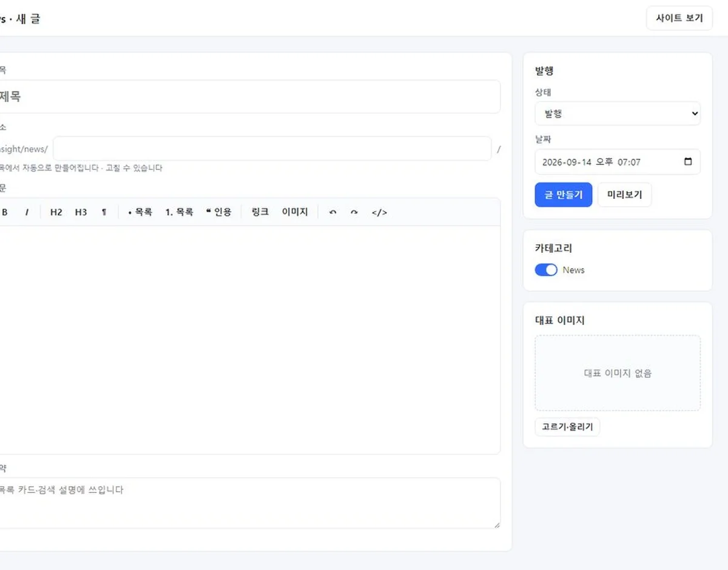Click the 대표 이미지 panel heading
Screen dimensions: 728x570
click(x=559, y=320)
